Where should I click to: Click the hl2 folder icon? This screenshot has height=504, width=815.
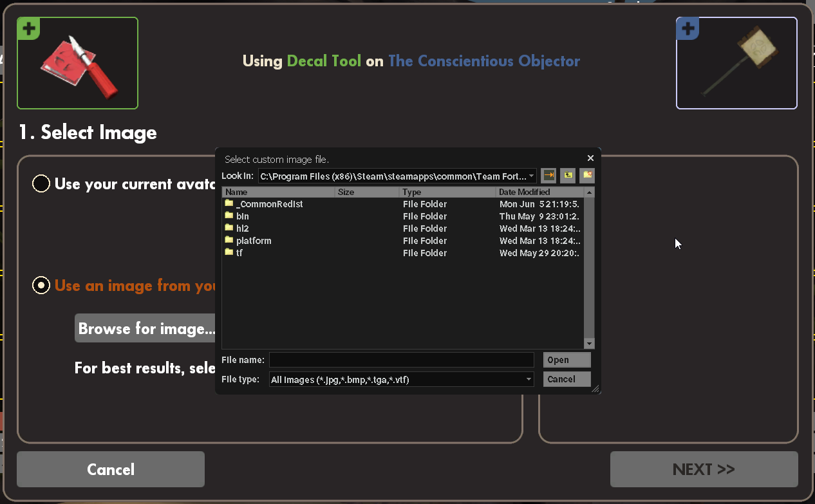click(229, 228)
